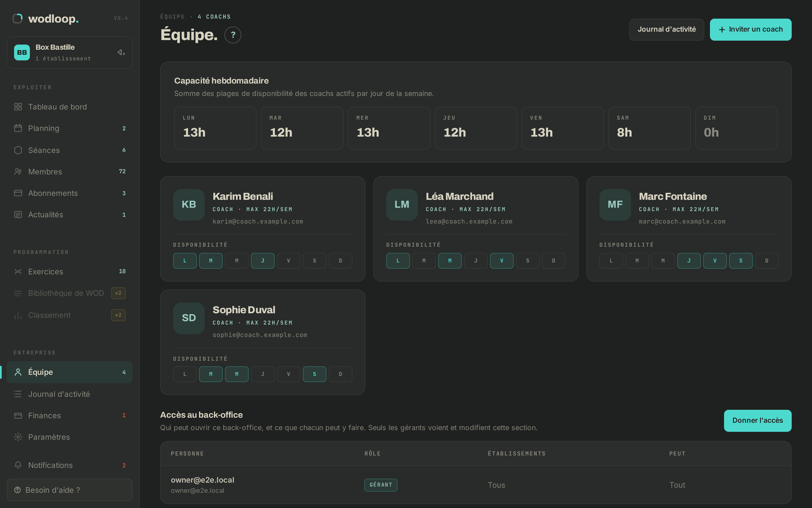Viewport: 812px width, 508px height.
Task: Click Journal d'activité header button
Action: 667,30
